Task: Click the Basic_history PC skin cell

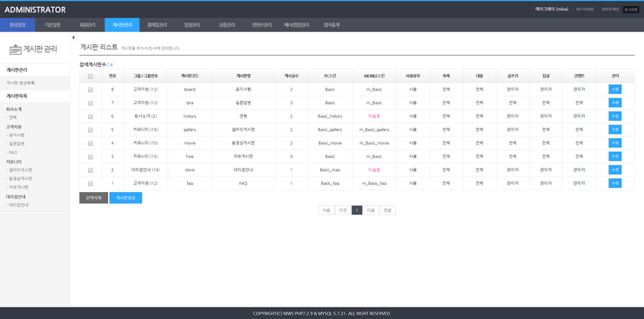Action: click(330, 116)
